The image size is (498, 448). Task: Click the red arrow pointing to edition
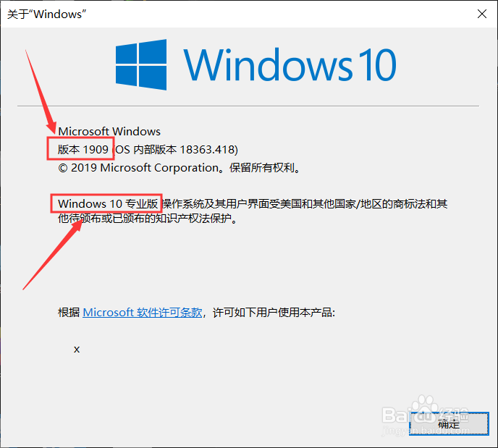(52, 255)
